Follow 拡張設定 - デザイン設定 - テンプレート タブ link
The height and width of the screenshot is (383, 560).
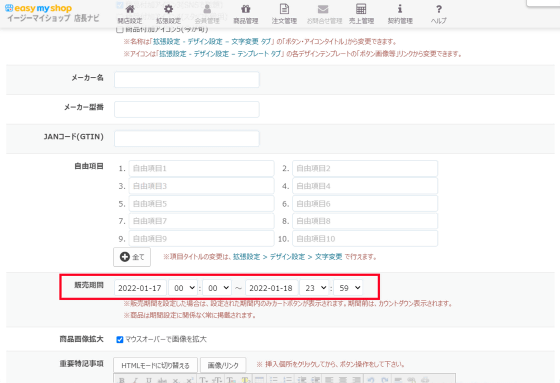[220, 54]
